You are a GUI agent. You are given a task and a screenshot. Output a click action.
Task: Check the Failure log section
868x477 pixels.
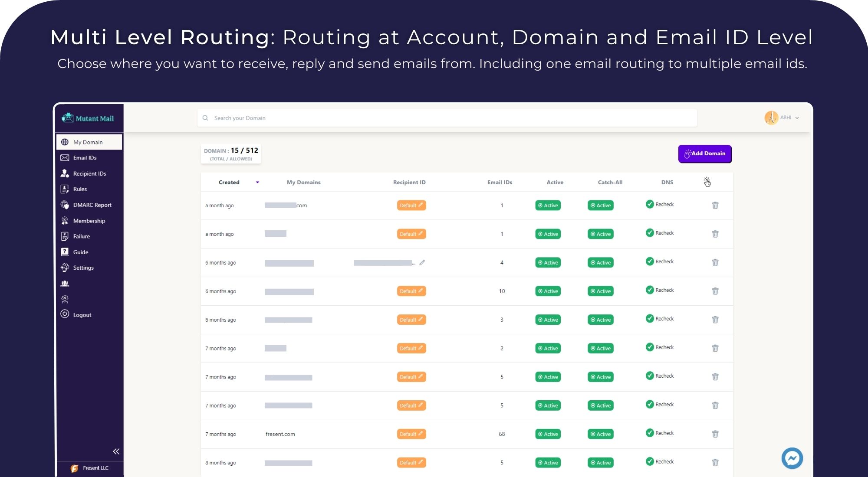coord(81,236)
